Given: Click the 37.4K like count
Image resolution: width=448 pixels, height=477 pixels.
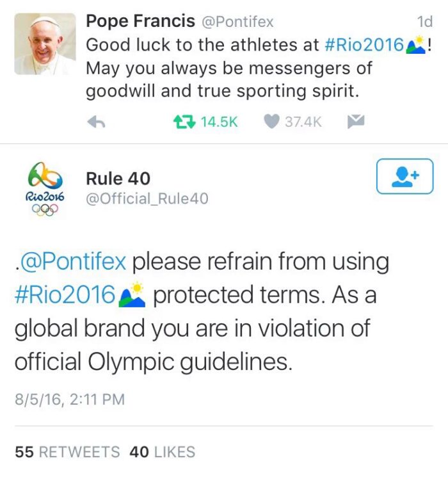Looking at the screenshot, I should pyautogui.click(x=303, y=122).
